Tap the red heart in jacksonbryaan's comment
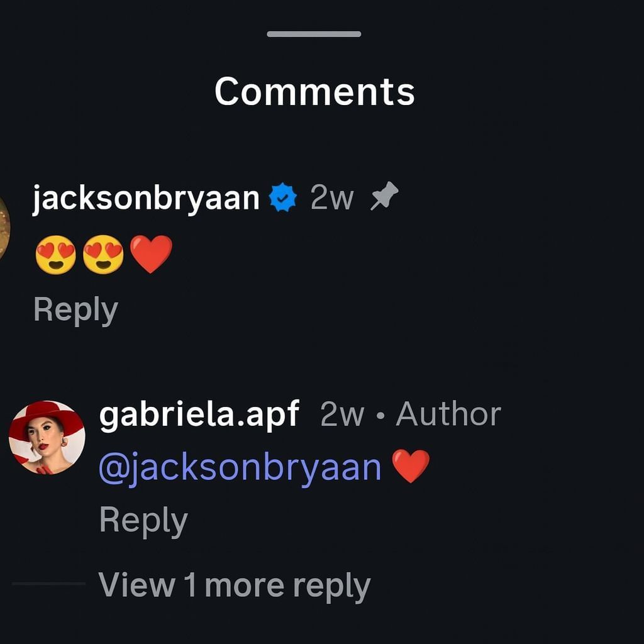This screenshot has height=644, width=644. tap(151, 255)
